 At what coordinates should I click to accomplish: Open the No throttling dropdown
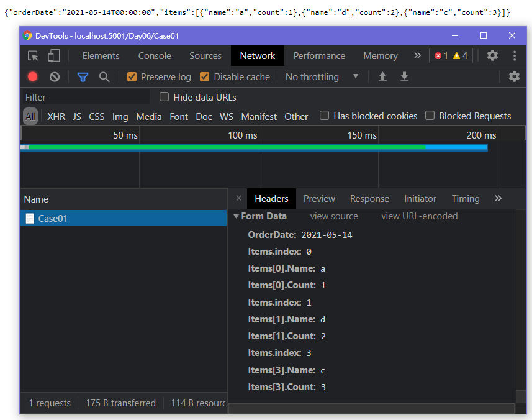coord(322,77)
